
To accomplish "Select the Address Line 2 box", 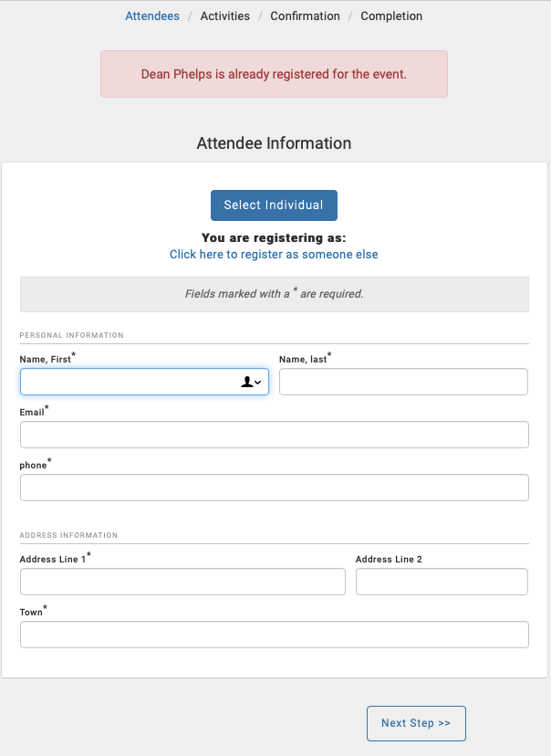I will pyautogui.click(x=442, y=581).
